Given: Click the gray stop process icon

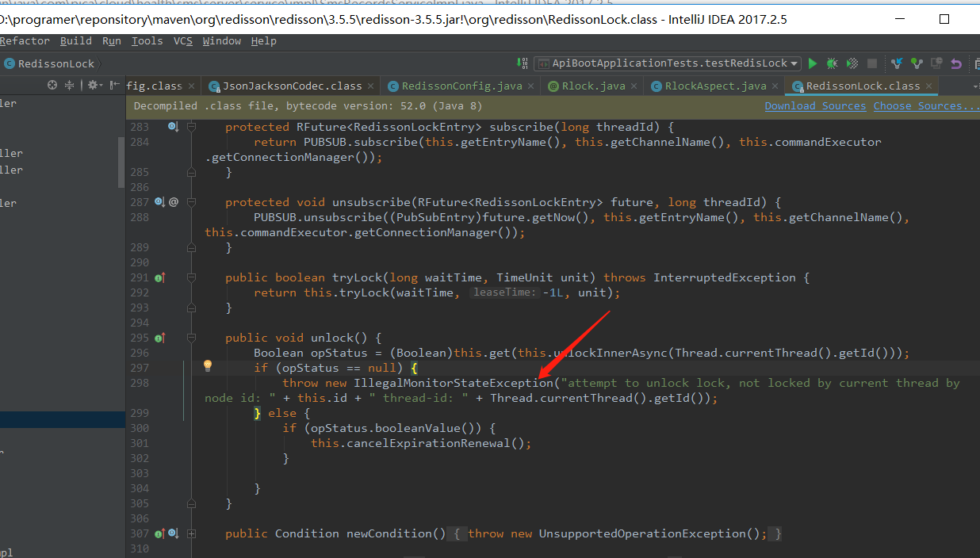Looking at the screenshot, I should click(x=872, y=63).
